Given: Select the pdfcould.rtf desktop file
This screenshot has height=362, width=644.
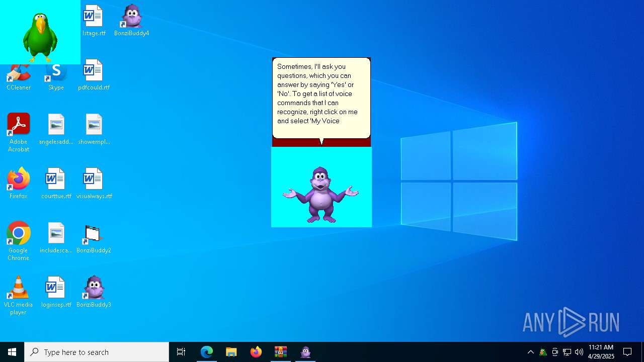Looking at the screenshot, I should point(94,75).
